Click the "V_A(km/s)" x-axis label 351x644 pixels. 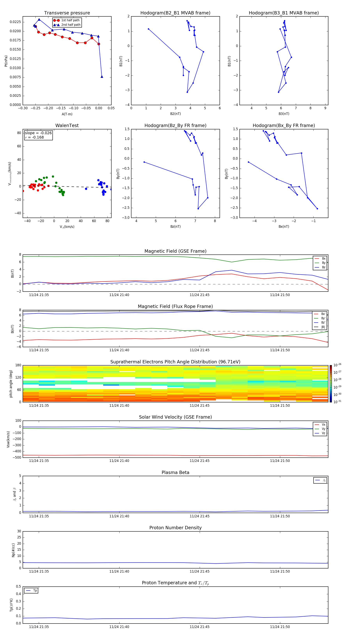67,227
